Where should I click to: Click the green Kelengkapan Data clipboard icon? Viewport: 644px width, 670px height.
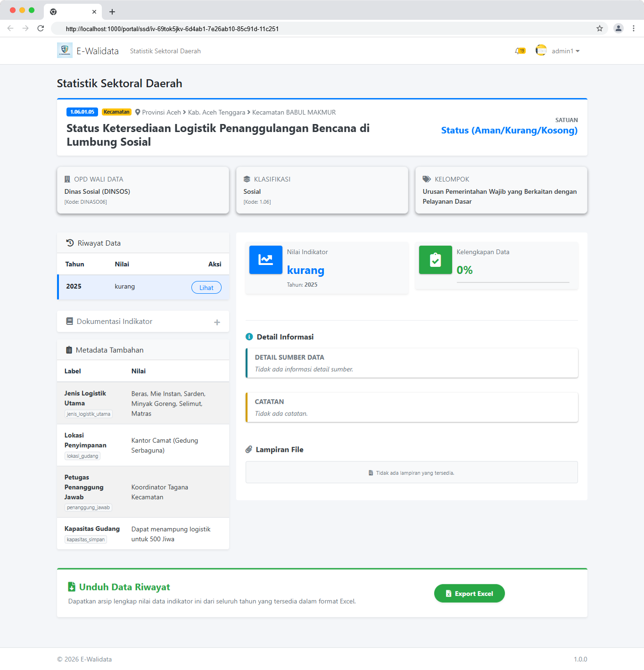coord(435,260)
